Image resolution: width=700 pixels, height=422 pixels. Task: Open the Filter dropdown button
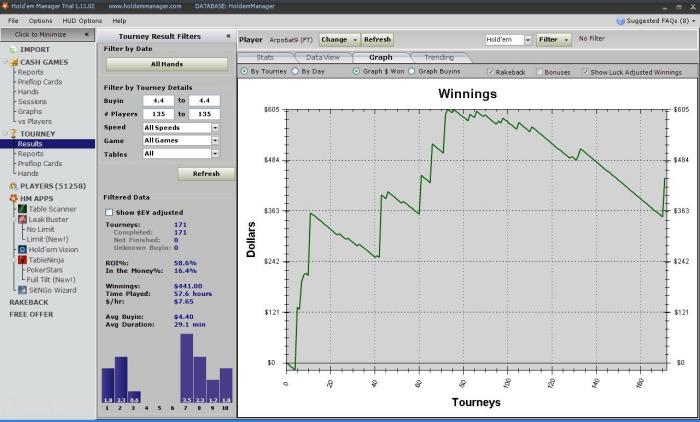click(554, 40)
